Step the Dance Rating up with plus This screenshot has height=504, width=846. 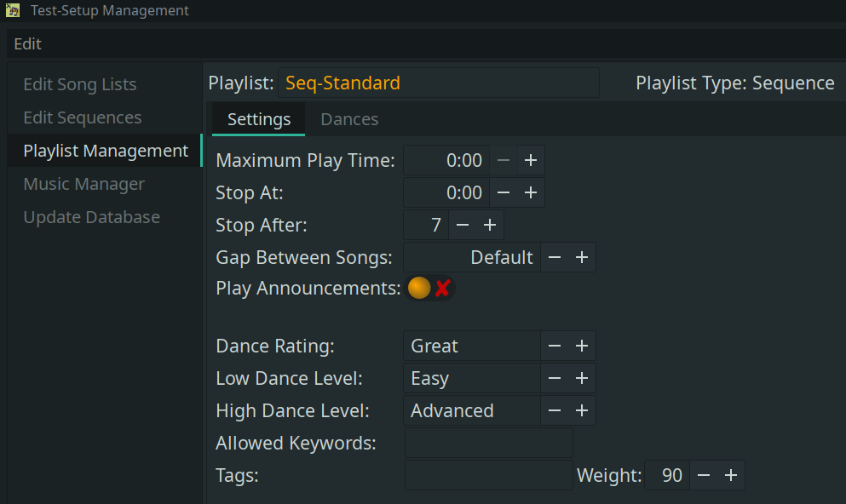582,346
